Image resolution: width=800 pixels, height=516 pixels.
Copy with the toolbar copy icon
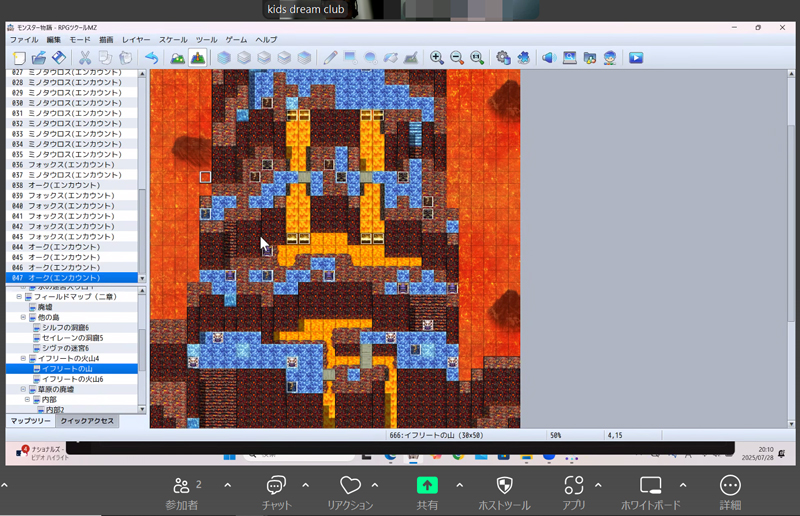[105, 58]
